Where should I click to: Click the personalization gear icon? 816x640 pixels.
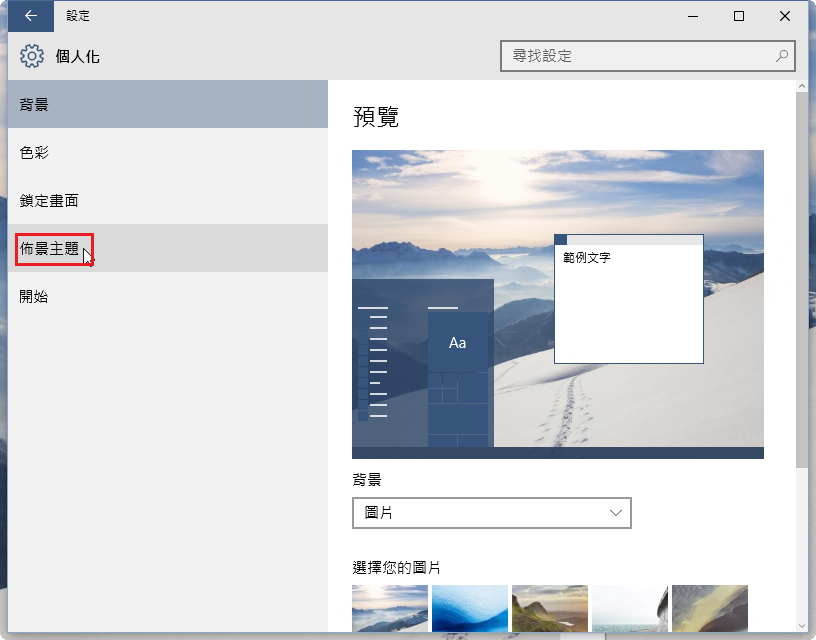click(x=32, y=56)
